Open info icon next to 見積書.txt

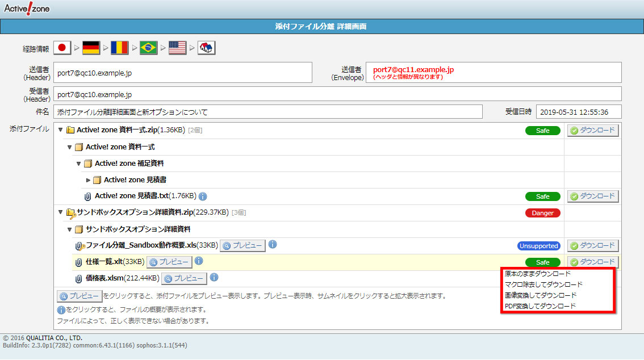[203, 196]
